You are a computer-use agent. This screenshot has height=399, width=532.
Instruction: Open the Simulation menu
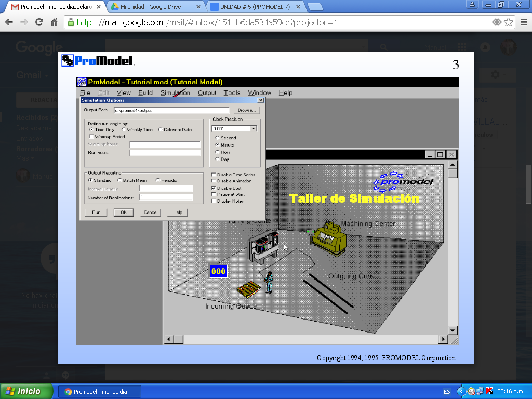coord(175,92)
